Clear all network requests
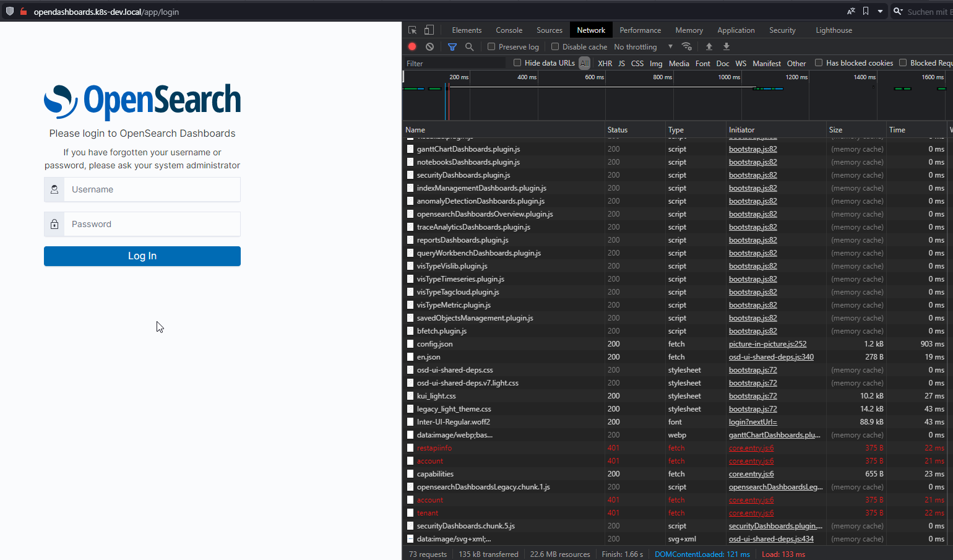This screenshot has height=560, width=953. pos(429,46)
